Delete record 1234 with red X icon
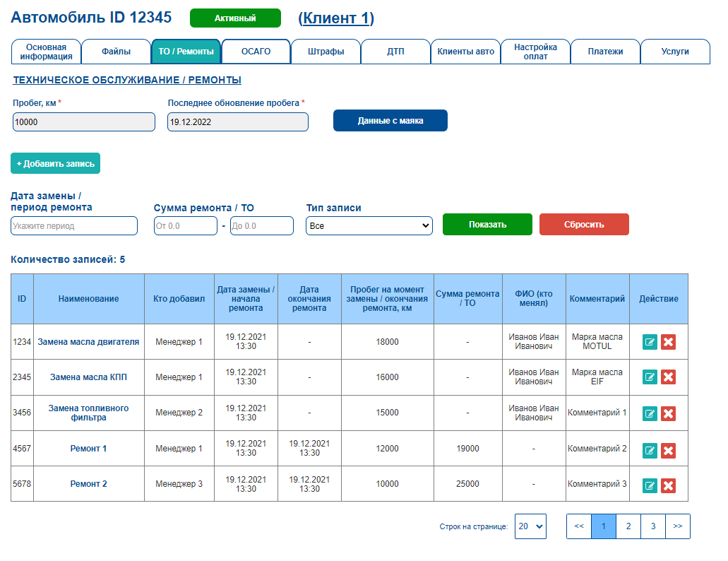Image resolution: width=728 pixels, height=561 pixels. [668, 342]
